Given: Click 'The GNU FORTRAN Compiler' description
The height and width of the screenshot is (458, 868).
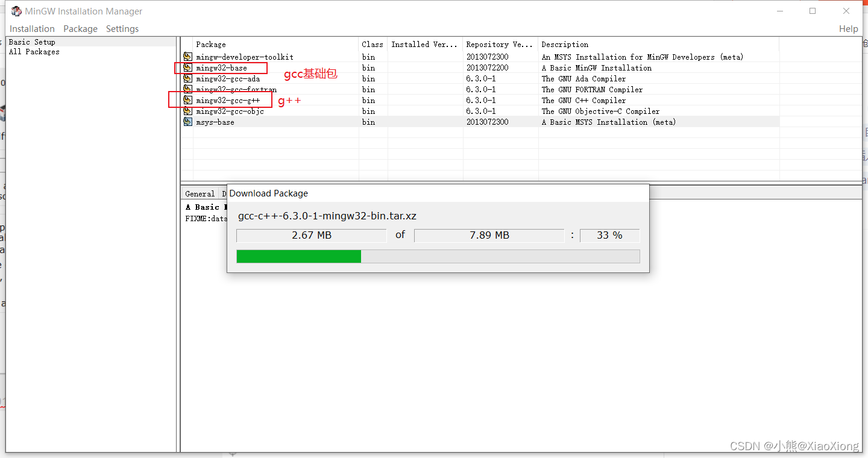Looking at the screenshot, I should click(592, 89).
